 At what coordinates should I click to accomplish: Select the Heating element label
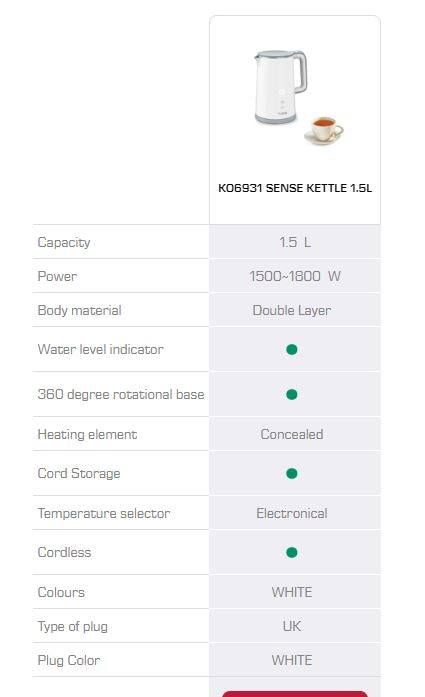click(88, 434)
